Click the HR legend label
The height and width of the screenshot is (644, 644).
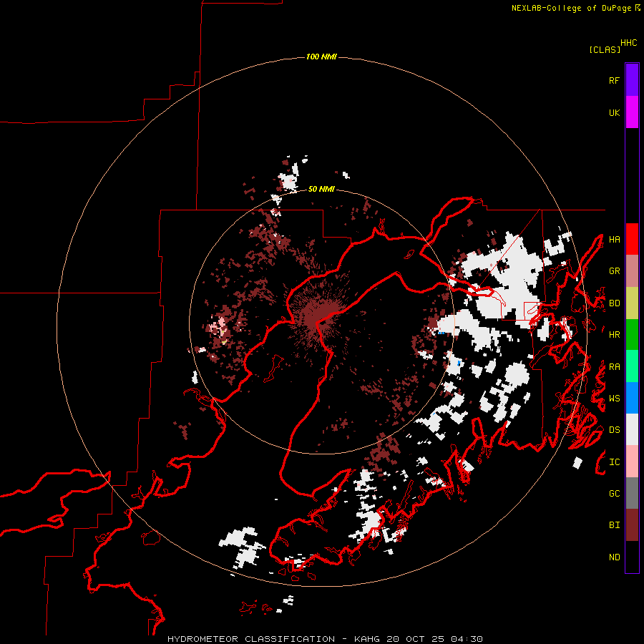[x=614, y=335]
